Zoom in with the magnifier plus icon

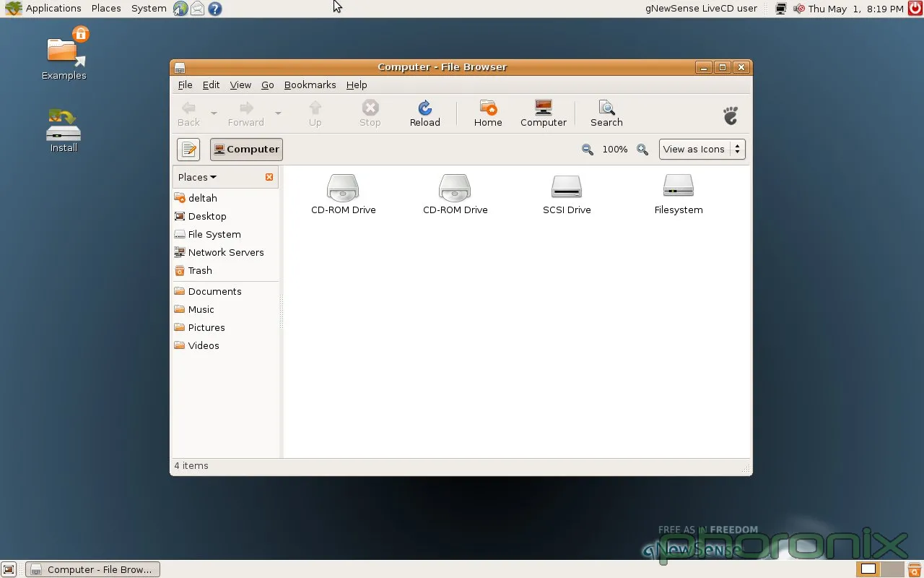pos(642,150)
